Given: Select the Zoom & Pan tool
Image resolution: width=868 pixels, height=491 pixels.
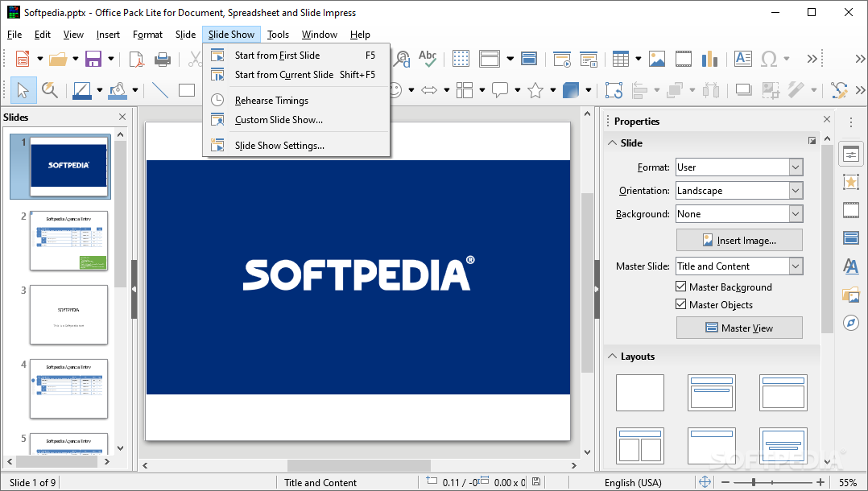Looking at the screenshot, I should 50,90.
